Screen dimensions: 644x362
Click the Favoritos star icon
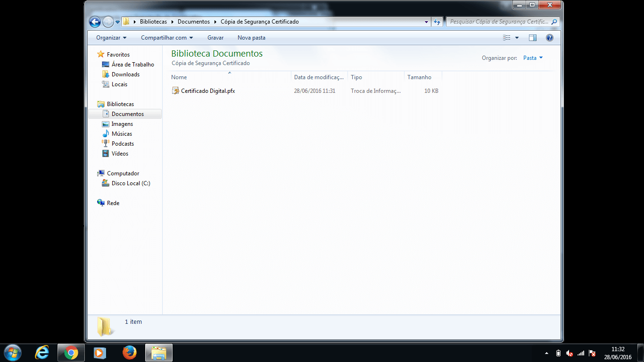[x=100, y=55]
